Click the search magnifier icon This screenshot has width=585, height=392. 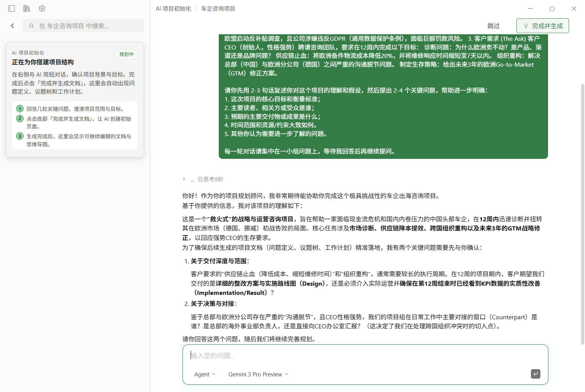31,26
